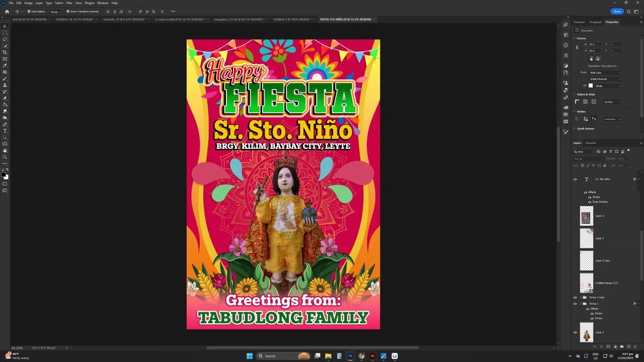
Task: Create new group folder icon
Action: (x=622, y=346)
